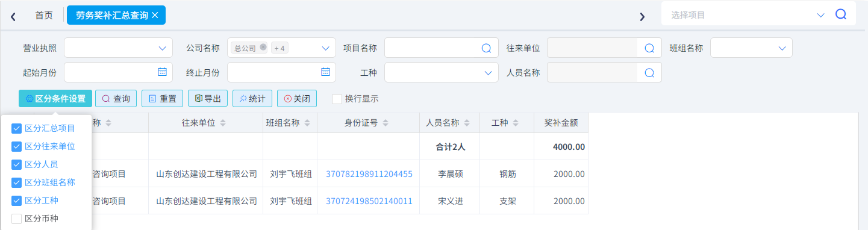Open ID link 370782198911204455

pos(369,174)
